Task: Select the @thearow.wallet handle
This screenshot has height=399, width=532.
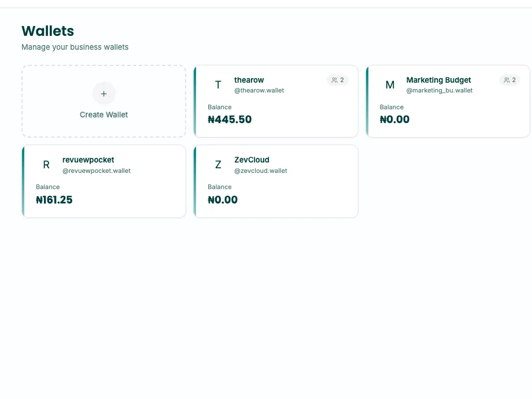Action: 259,91
